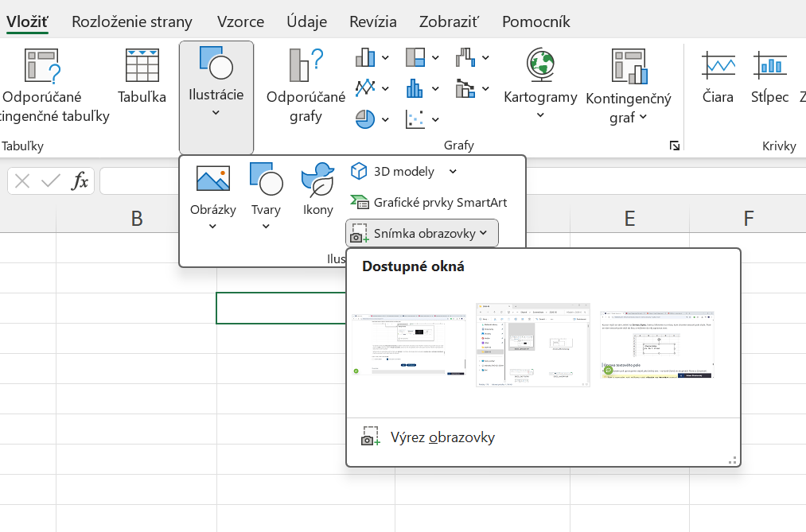806x532 pixels.
Task: Expand scatter chart dropdown arrow
Action: click(x=435, y=119)
